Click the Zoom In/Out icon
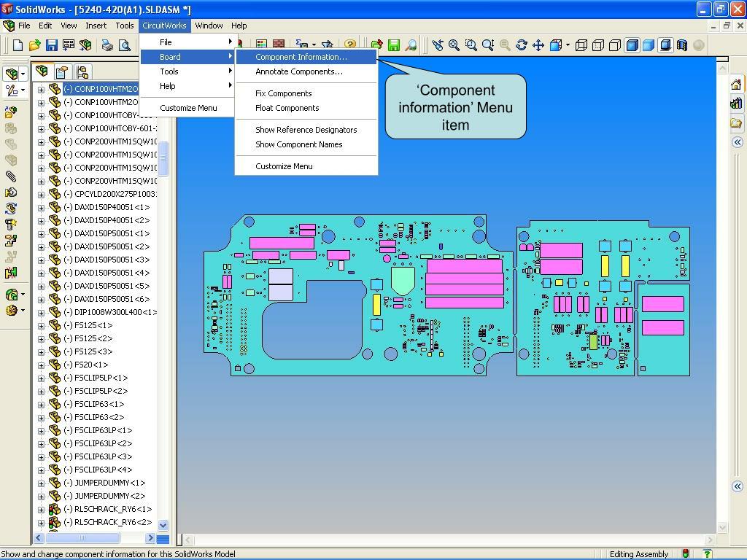 coord(488,45)
